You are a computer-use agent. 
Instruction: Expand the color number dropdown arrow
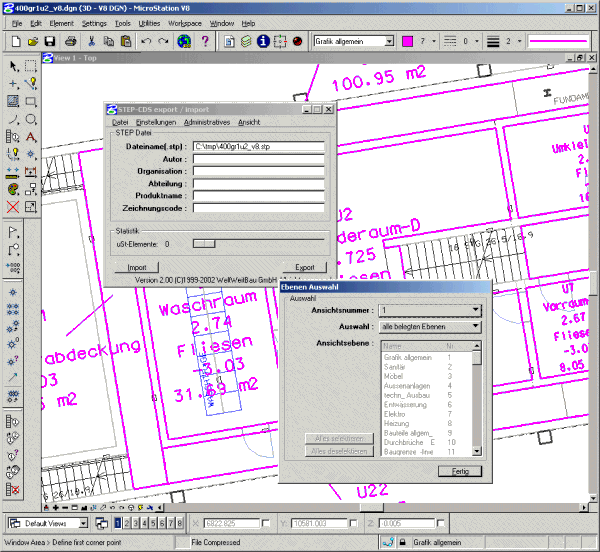pyautogui.click(x=434, y=41)
